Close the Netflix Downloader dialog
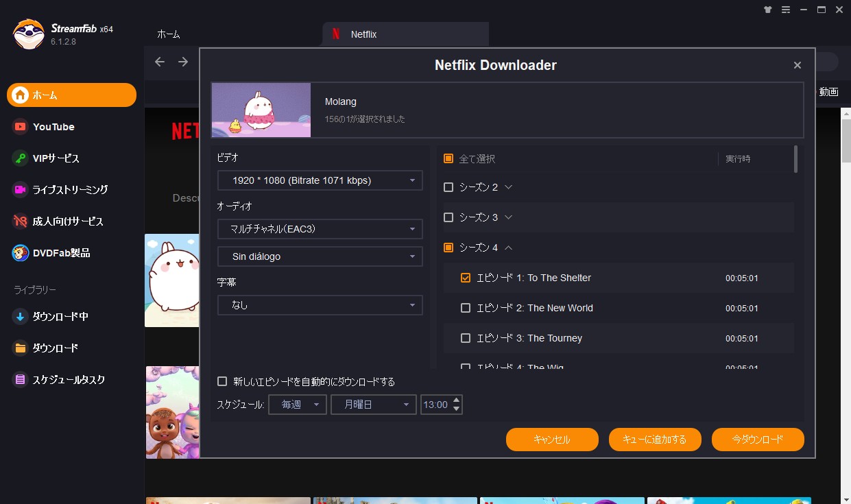 797,65
